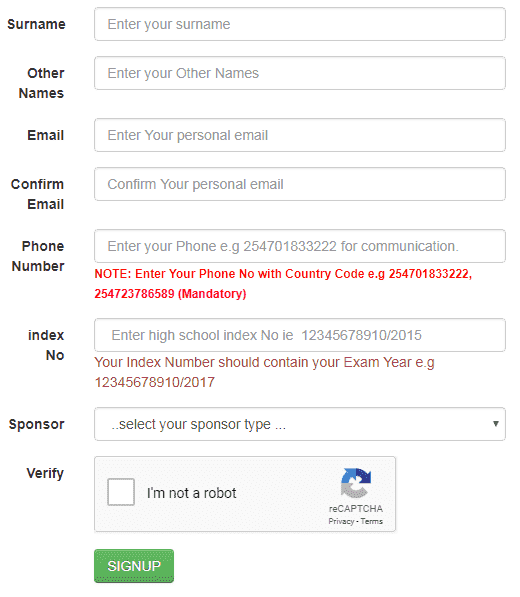
Task: Click the I'm not a robot text
Action: 191,493
